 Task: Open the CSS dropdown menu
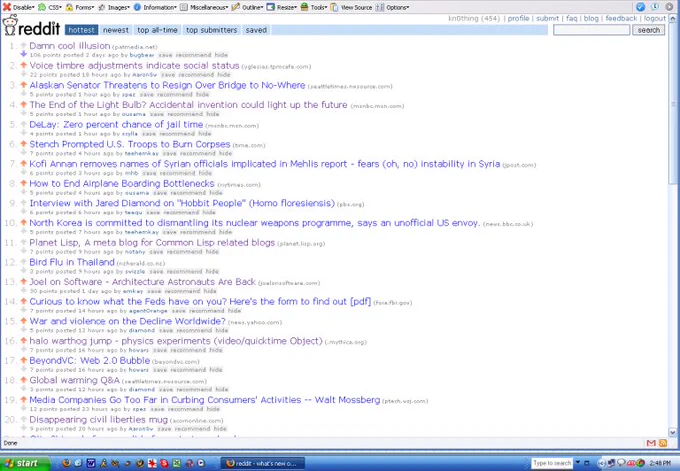pos(50,7)
